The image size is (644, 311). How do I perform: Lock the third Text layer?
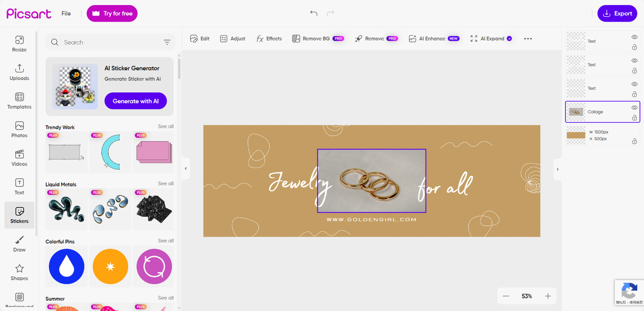634,94
